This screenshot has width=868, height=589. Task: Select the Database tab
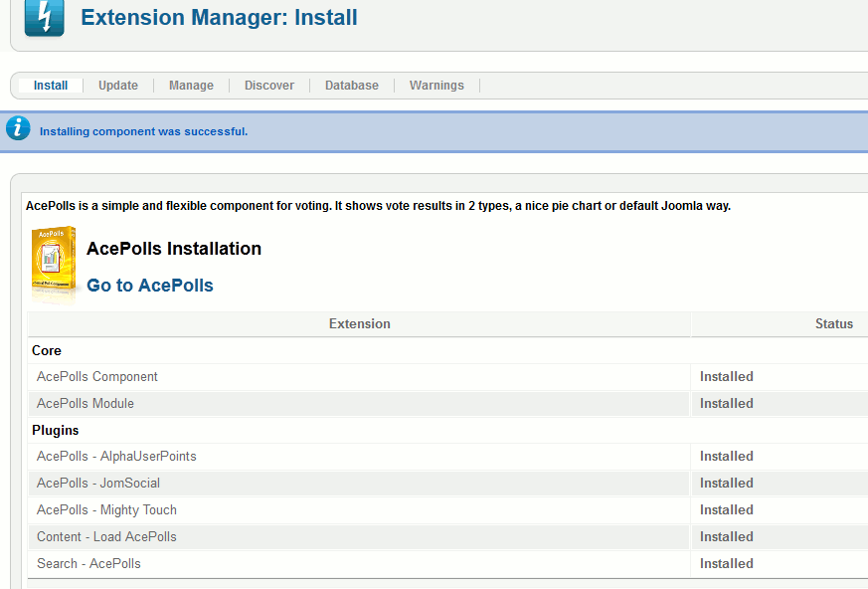click(352, 86)
